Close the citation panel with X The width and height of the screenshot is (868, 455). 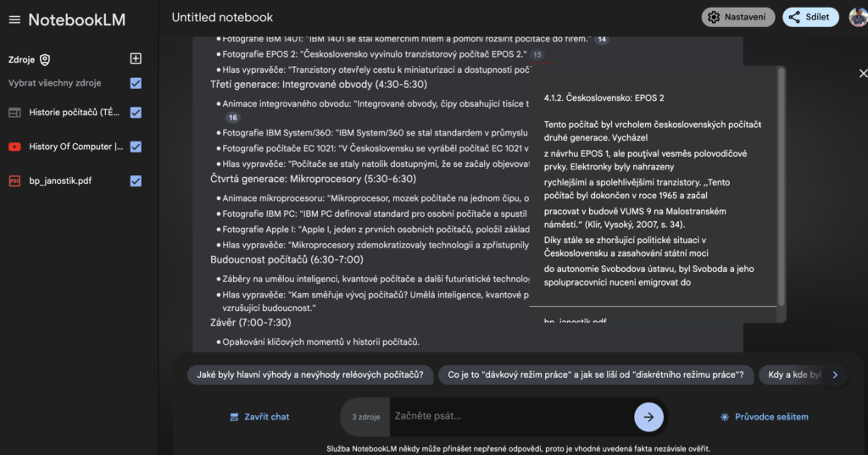click(863, 73)
